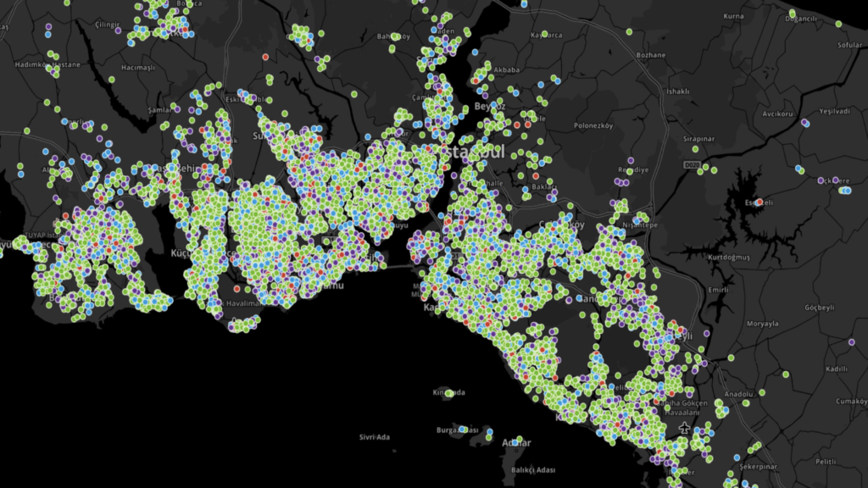Viewport: 868px width, 488px height.
Task: Select the purple dot beside Kadıllı
Action: point(851,342)
